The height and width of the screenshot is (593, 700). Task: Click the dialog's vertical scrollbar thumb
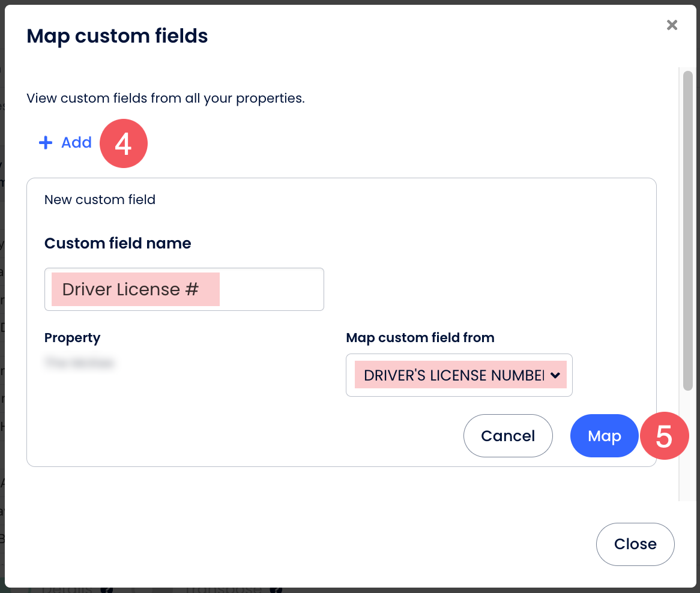pyautogui.click(x=687, y=228)
